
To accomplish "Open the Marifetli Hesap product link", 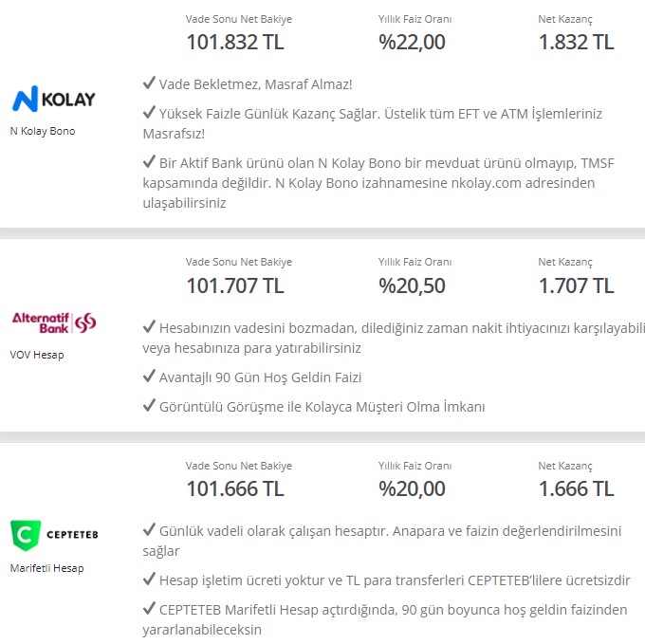I will (46, 568).
